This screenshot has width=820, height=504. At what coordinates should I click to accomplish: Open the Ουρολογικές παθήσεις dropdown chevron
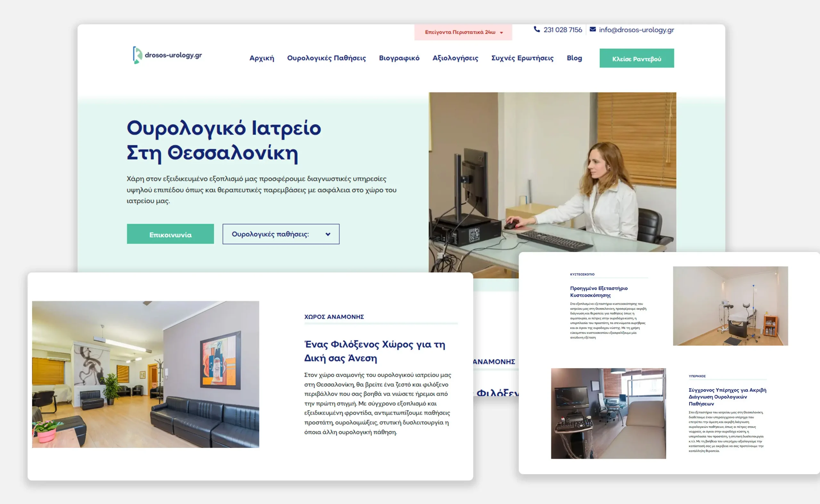coord(328,234)
